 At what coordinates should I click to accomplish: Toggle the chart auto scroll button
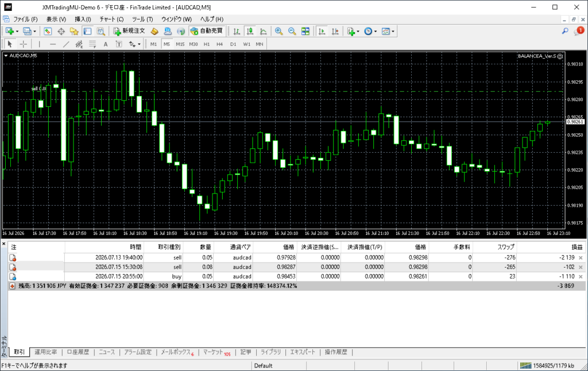[x=322, y=31]
